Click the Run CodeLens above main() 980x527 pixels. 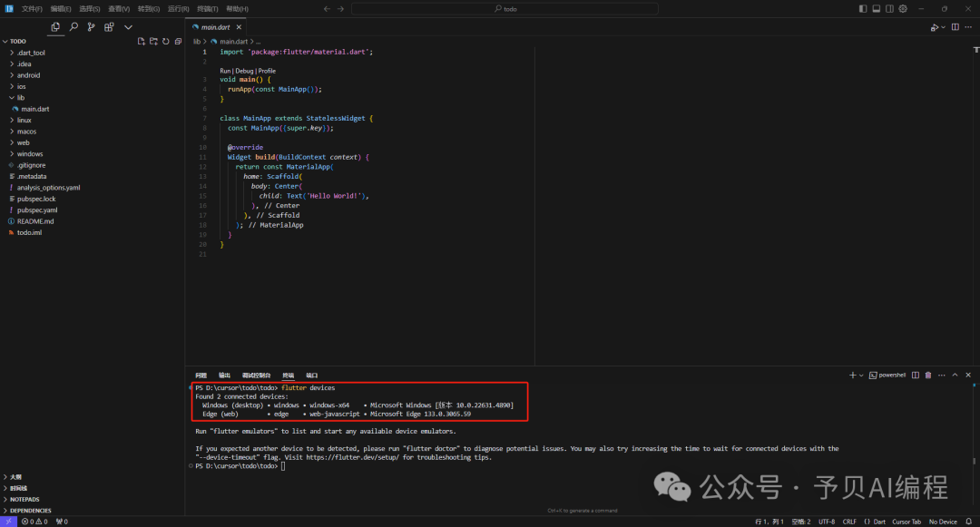click(x=225, y=71)
